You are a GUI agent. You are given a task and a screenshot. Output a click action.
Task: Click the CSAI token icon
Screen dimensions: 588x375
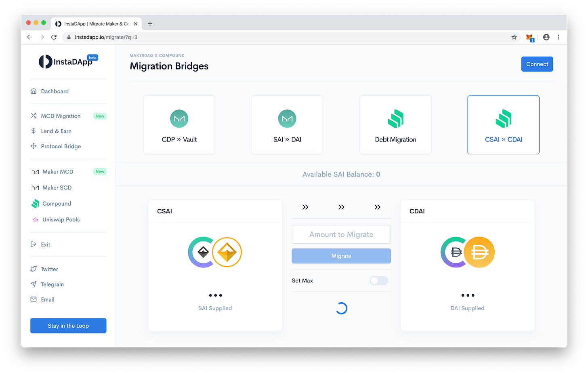point(200,252)
